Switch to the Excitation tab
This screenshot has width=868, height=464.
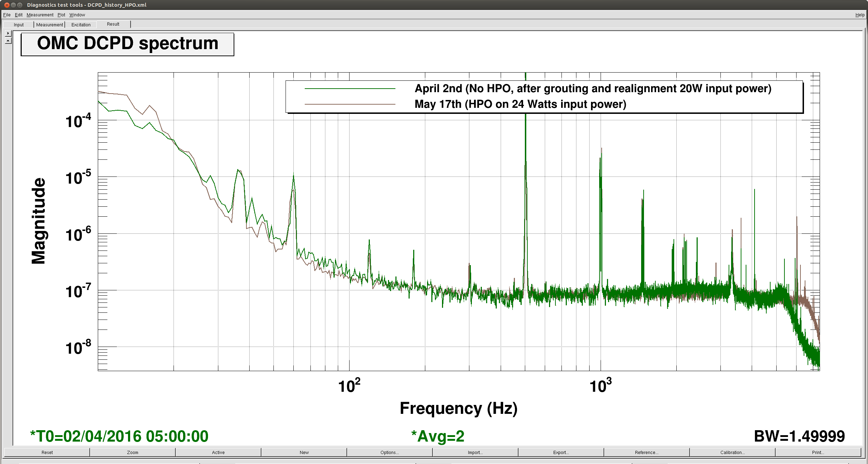(x=81, y=25)
